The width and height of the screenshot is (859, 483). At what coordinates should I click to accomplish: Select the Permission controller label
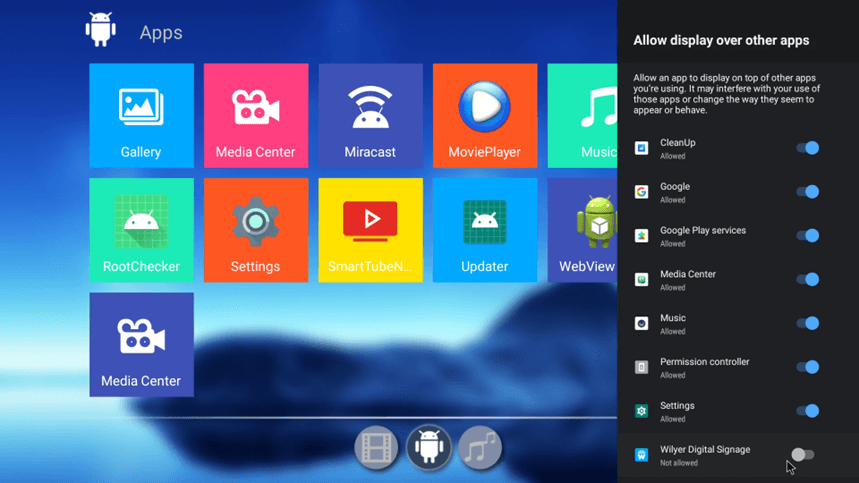(x=705, y=362)
